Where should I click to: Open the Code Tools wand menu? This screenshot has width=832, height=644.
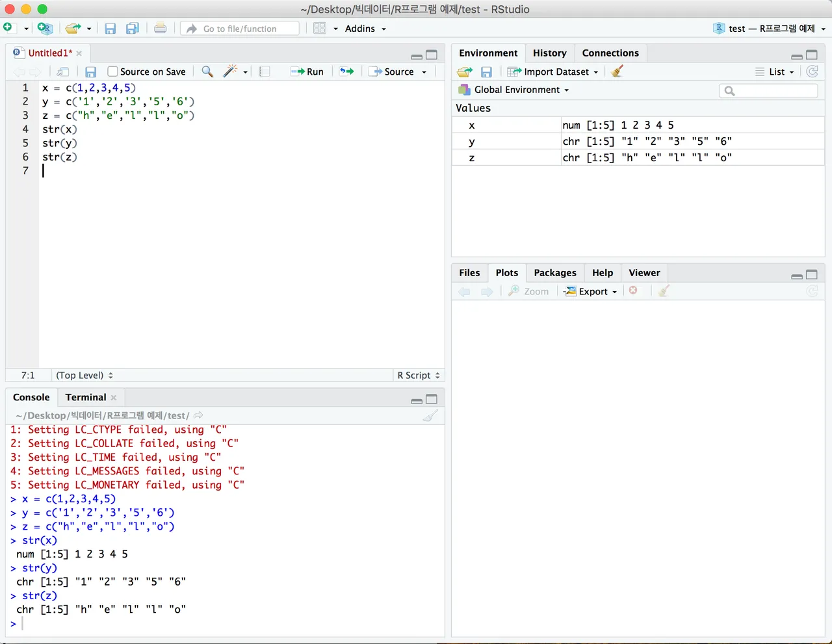coord(235,71)
